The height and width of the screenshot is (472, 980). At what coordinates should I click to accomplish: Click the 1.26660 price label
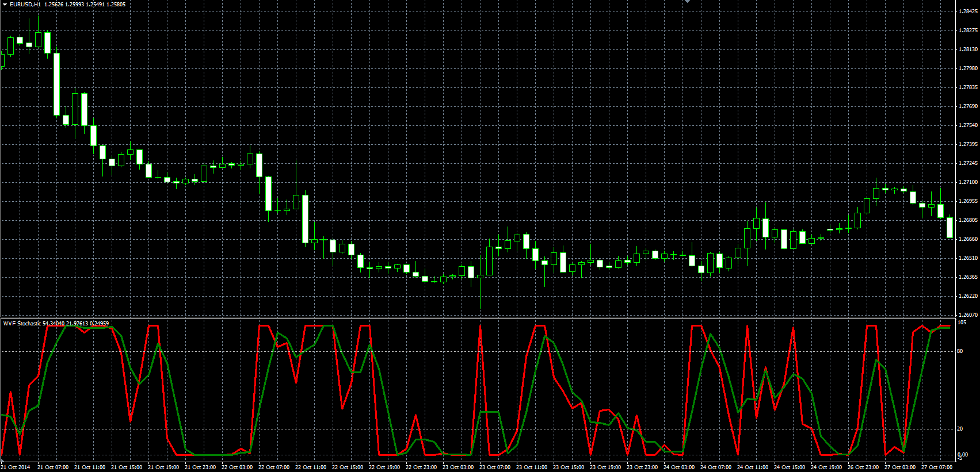[x=968, y=239]
